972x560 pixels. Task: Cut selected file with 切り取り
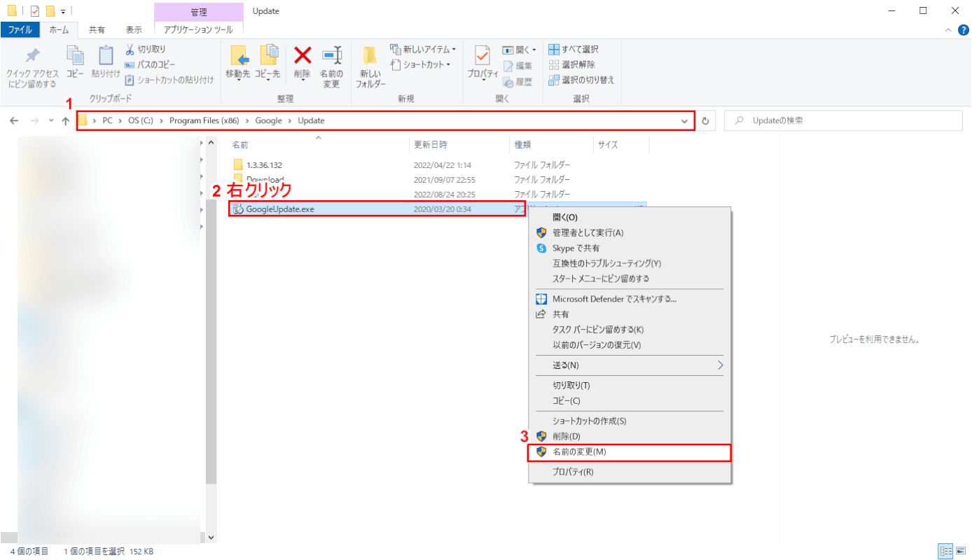tap(146, 49)
